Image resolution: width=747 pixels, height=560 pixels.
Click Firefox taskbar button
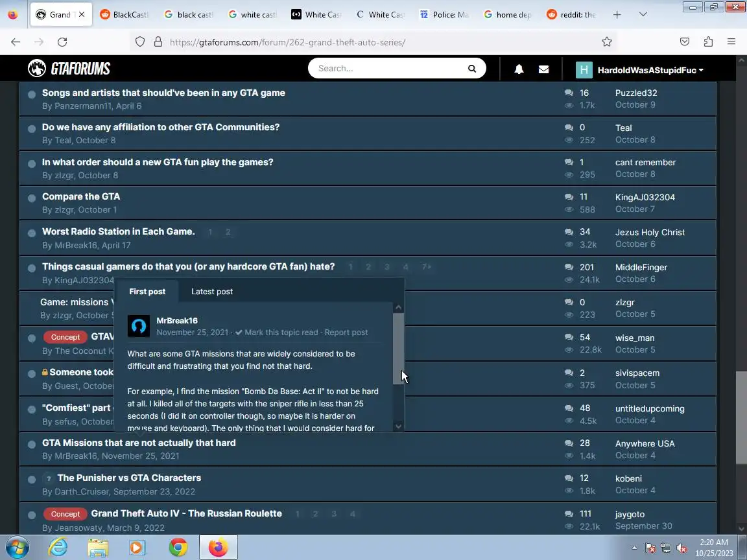point(218,548)
